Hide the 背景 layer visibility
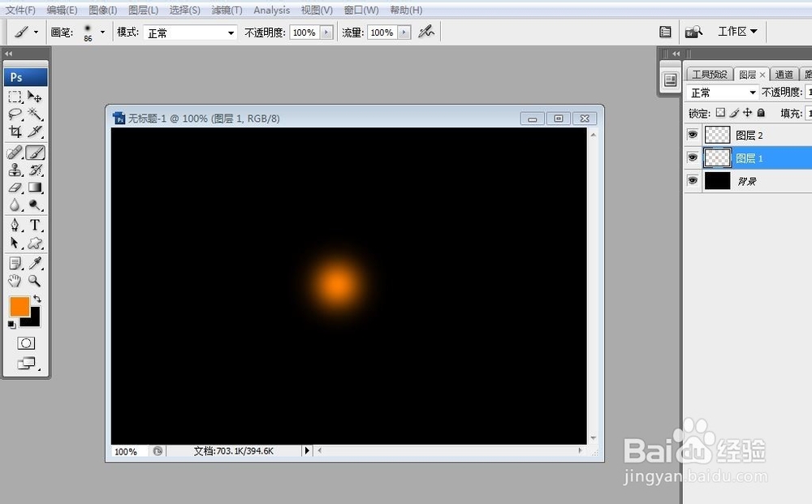The height and width of the screenshot is (504, 812). click(693, 180)
